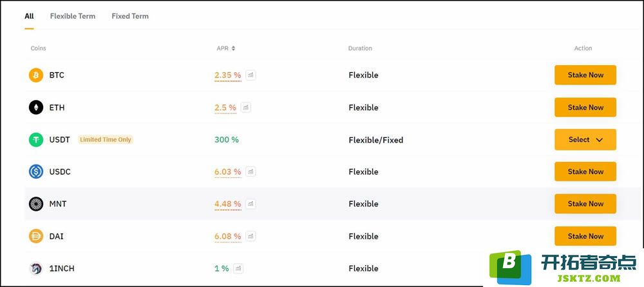Click the MNT coin icon
This screenshot has width=644, height=287.
pyautogui.click(x=35, y=204)
